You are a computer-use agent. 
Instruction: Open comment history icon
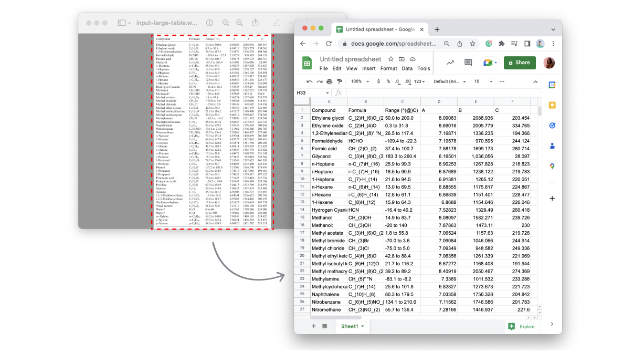pos(469,62)
